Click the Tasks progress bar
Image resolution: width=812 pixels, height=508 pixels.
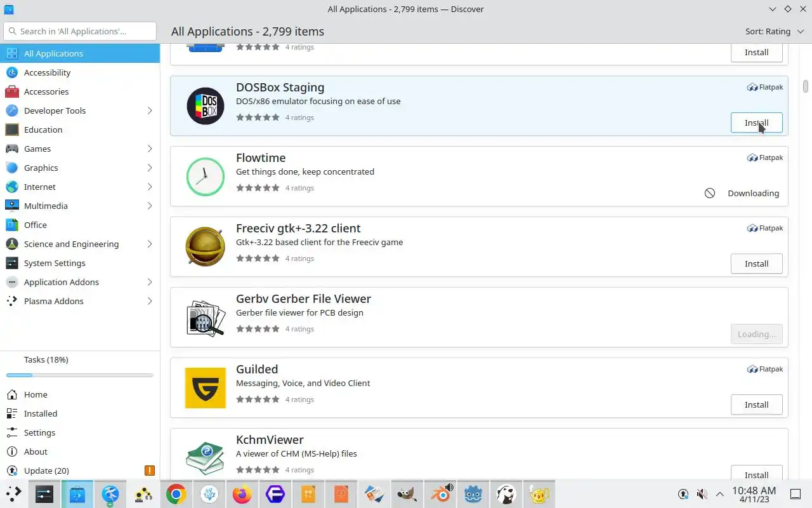click(x=80, y=375)
